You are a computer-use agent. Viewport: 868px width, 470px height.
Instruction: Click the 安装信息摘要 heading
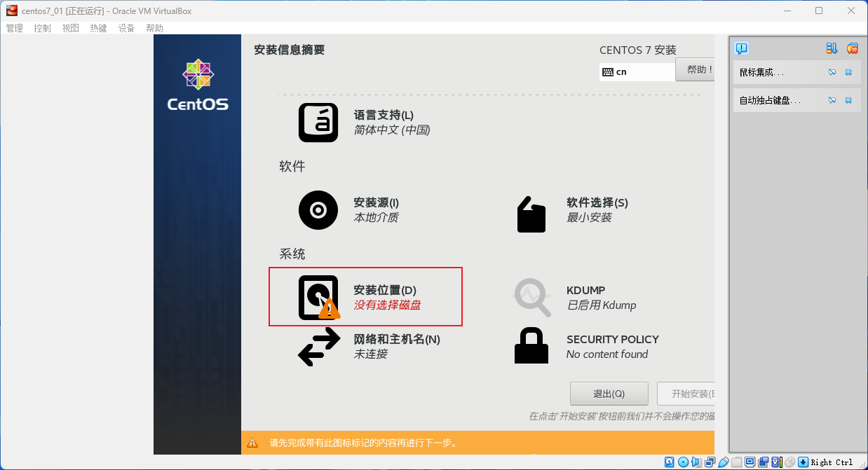click(290, 50)
